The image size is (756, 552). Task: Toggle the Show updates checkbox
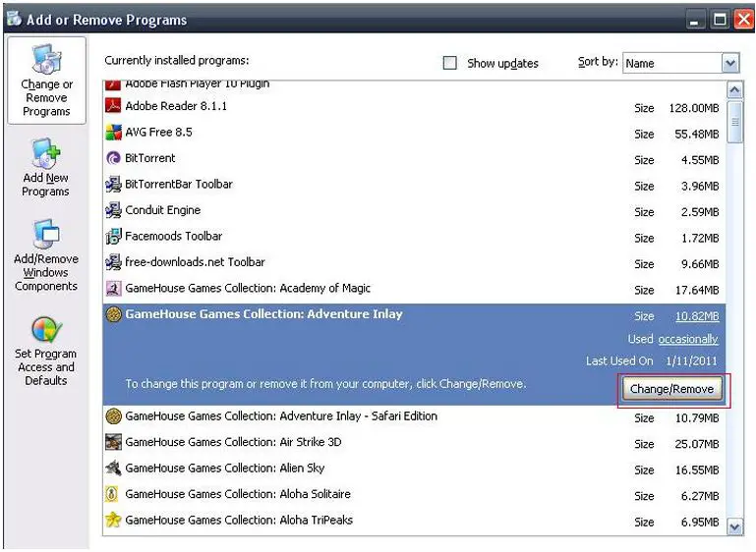click(449, 63)
